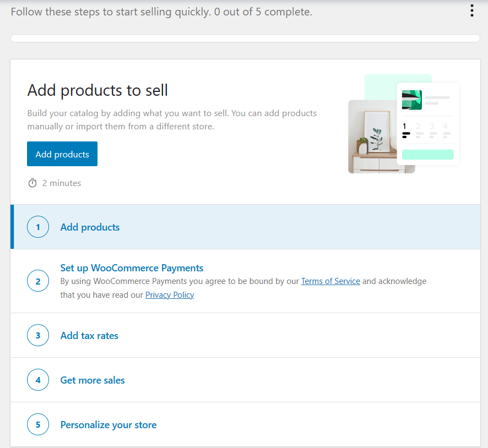Expand the Set up WooCommerce Payments task
Image resolution: width=488 pixels, height=448 pixels.
[x=246, y=281]
